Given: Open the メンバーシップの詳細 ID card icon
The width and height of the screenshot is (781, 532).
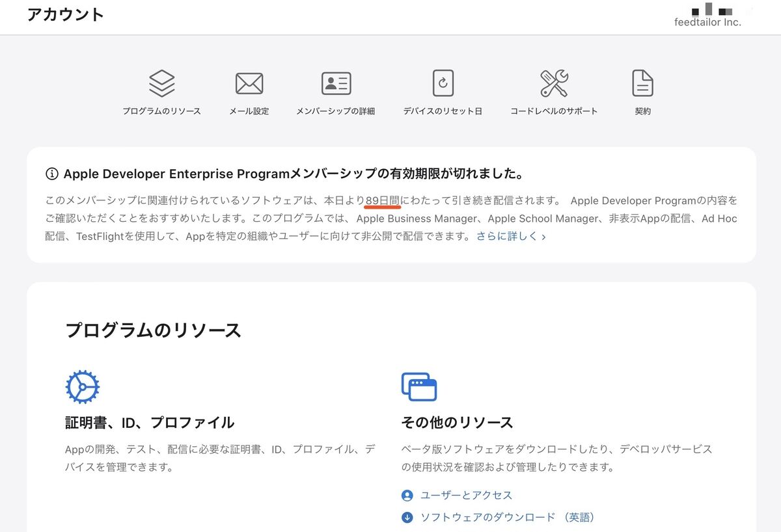Looking at the screenshot, I should 336,83.
